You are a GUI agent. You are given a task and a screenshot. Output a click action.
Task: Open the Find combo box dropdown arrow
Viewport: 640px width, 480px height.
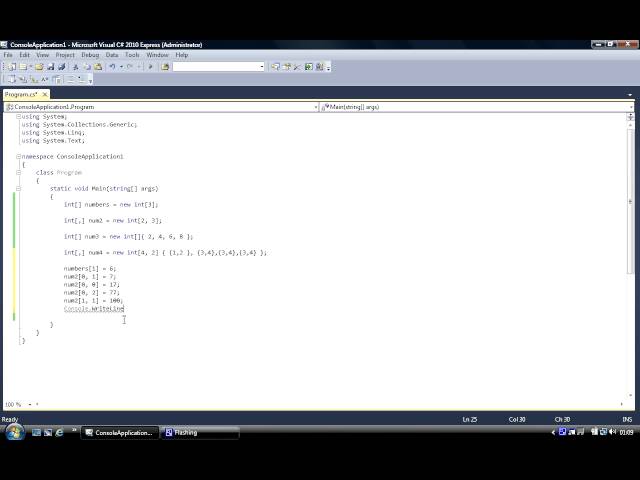coord(262,67)
